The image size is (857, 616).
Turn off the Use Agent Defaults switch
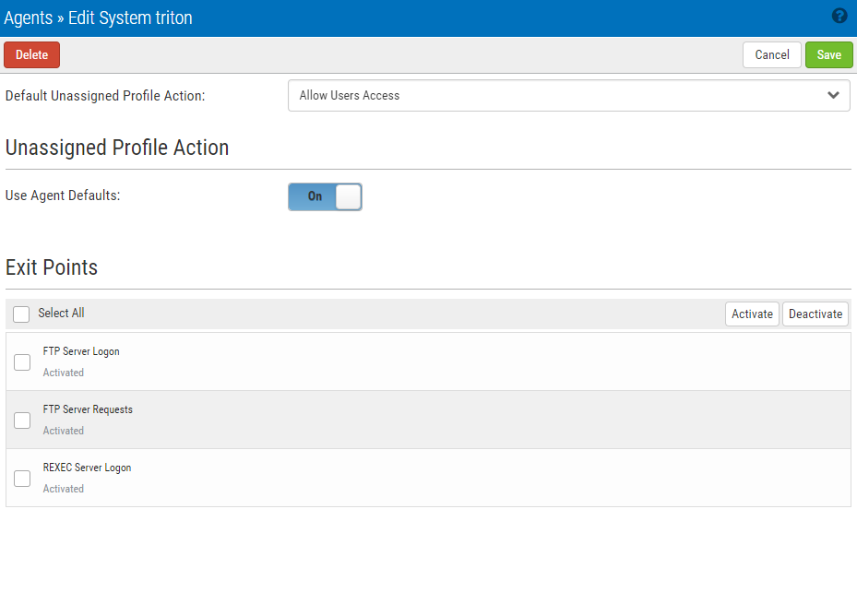[325, 196]
